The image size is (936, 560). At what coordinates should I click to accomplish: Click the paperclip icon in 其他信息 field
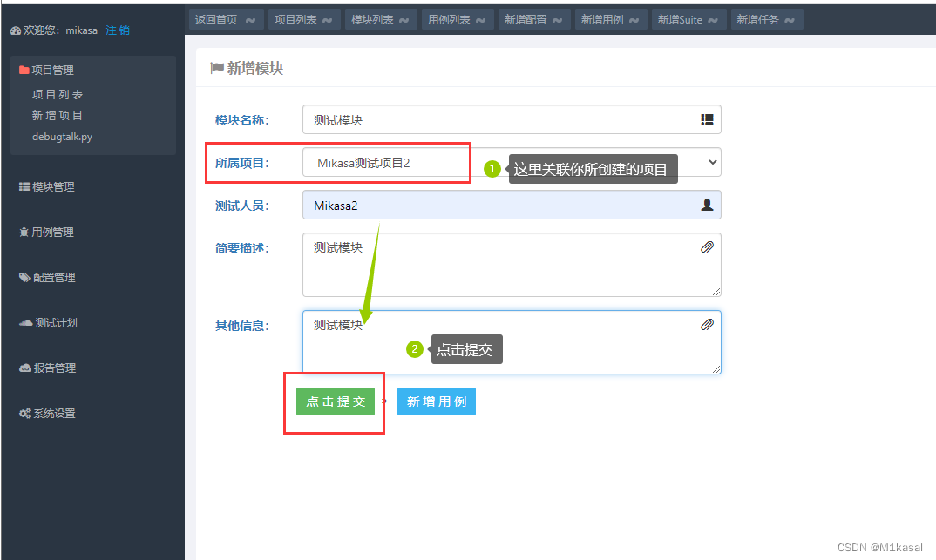click(x=707, y=325)
